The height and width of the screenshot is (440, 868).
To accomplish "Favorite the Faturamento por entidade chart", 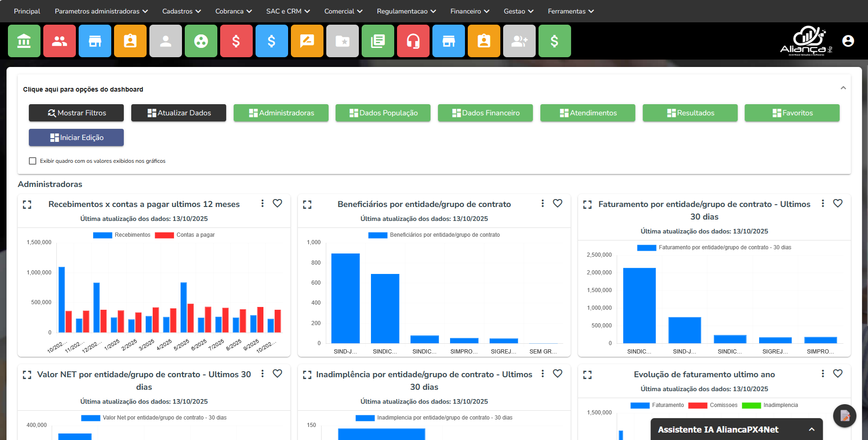I will point(838,203).
